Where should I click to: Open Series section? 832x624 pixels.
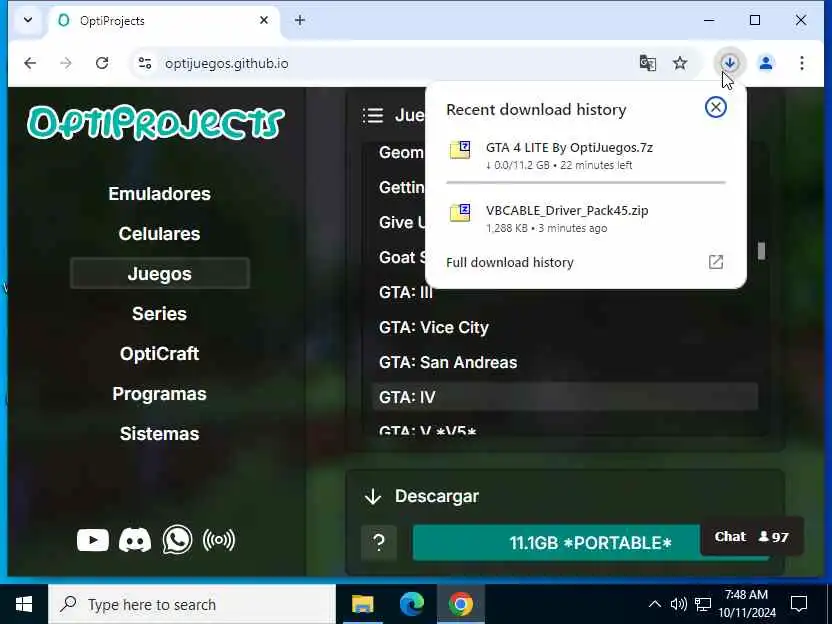point(159,314)
